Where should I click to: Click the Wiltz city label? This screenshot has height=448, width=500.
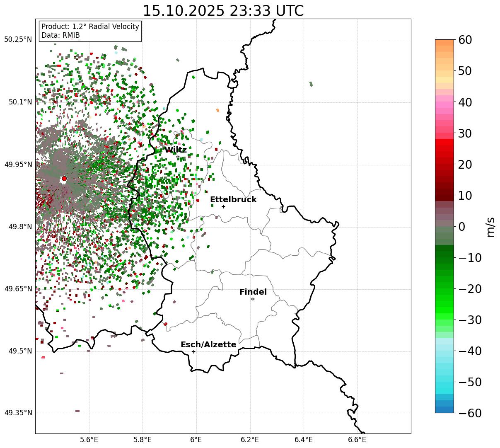(x=176, y=150)
